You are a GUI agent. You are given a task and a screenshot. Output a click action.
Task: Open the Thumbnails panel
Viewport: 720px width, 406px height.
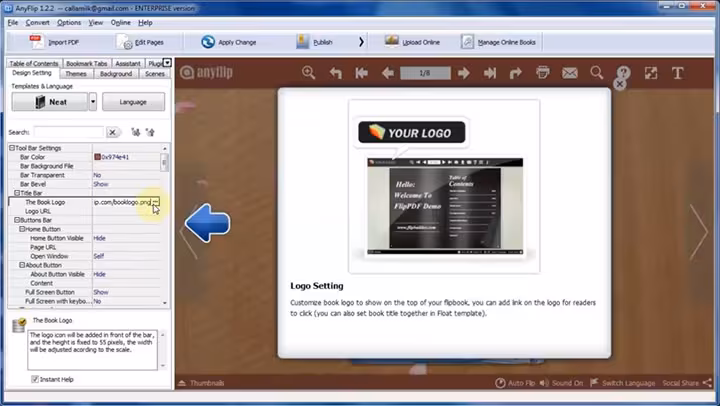(202, 383)
